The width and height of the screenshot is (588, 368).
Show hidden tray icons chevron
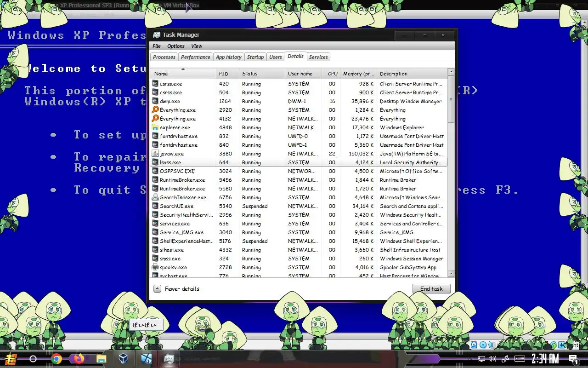tap(470, 359)
